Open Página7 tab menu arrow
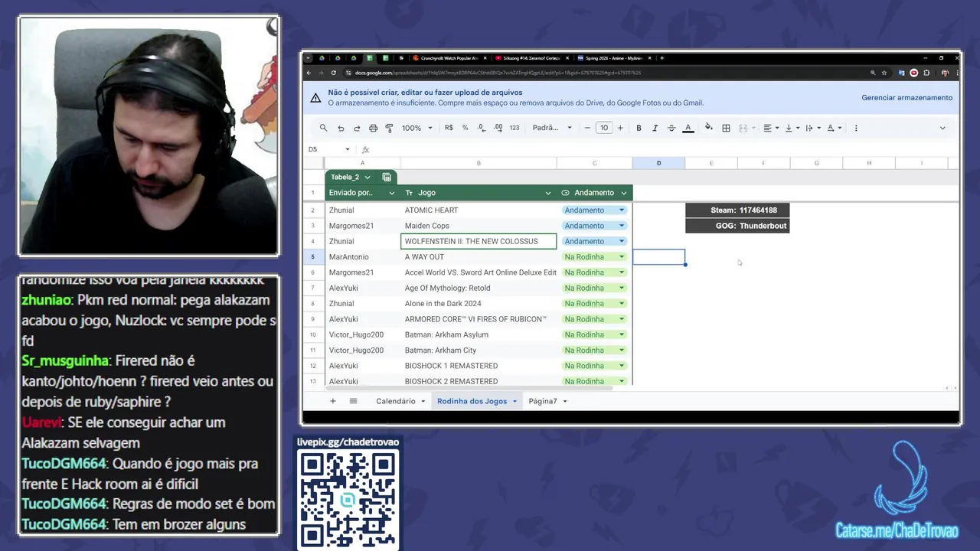Viewport: 980px width, 551px height. click(x=565, y=401)
